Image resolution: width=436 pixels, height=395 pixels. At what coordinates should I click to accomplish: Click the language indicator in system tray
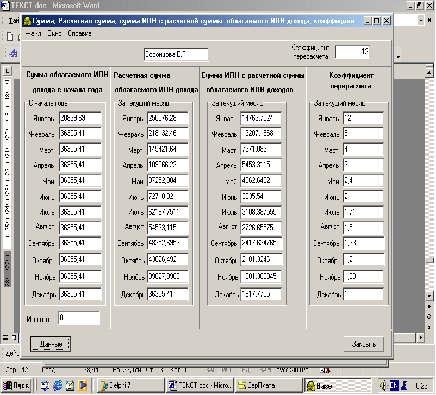(394, 386)
